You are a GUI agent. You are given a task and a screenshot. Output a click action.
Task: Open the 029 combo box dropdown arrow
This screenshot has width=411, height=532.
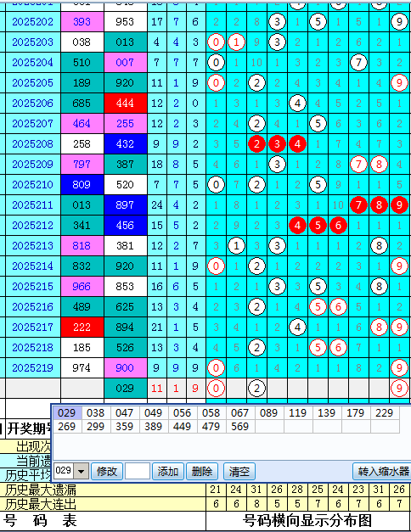(81, 471)
